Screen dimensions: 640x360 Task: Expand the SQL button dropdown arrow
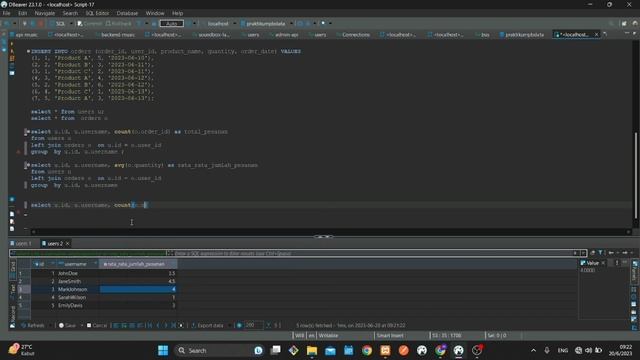click(71, 24)
